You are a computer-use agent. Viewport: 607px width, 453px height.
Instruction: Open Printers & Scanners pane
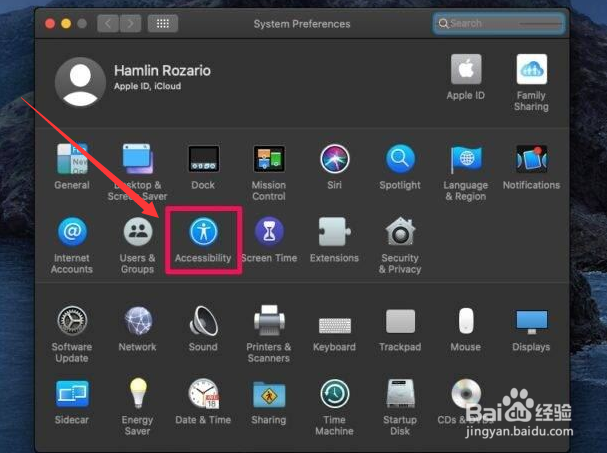click(269, 321)
